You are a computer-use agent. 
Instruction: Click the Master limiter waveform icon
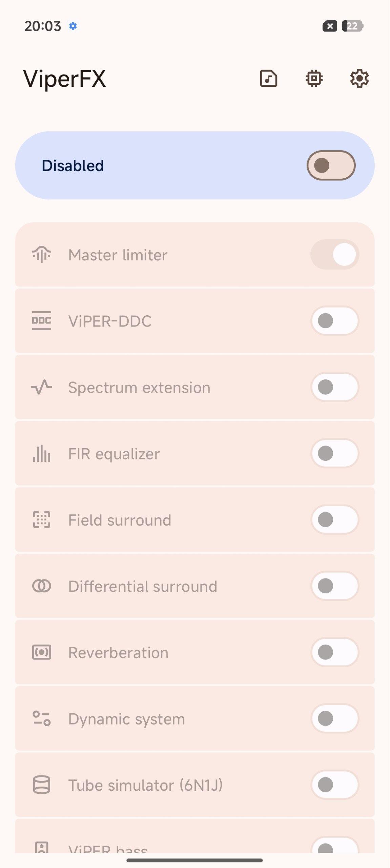pos(42,255)
